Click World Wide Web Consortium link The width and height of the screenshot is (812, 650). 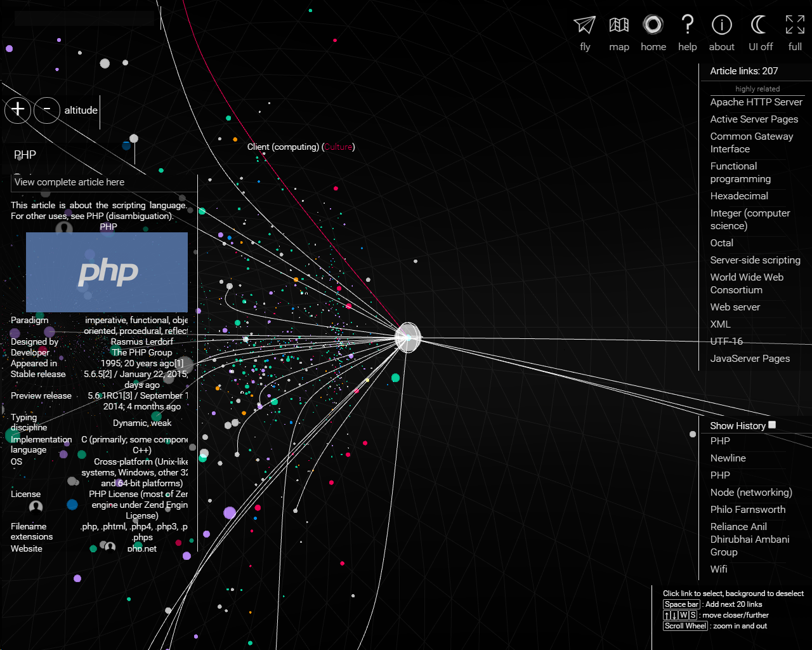point(747,284)
